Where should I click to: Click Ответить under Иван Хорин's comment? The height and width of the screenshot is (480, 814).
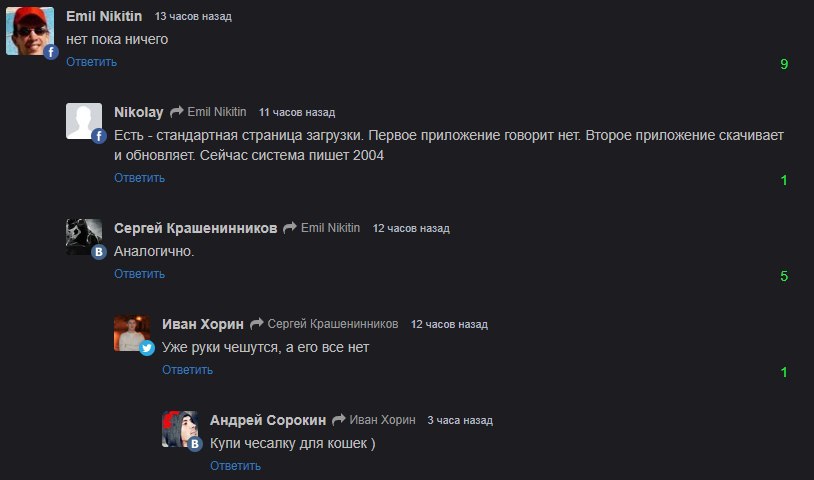coord(187,370)
